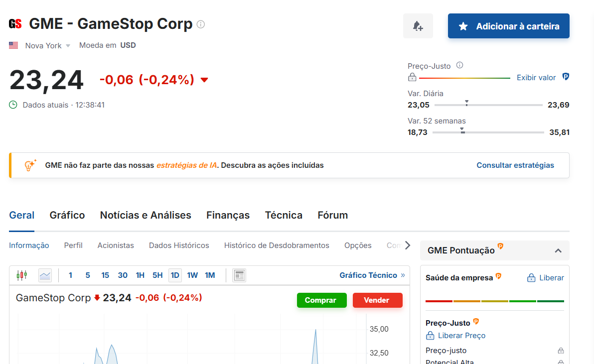Select the 1W chart interval

point(192,275)
